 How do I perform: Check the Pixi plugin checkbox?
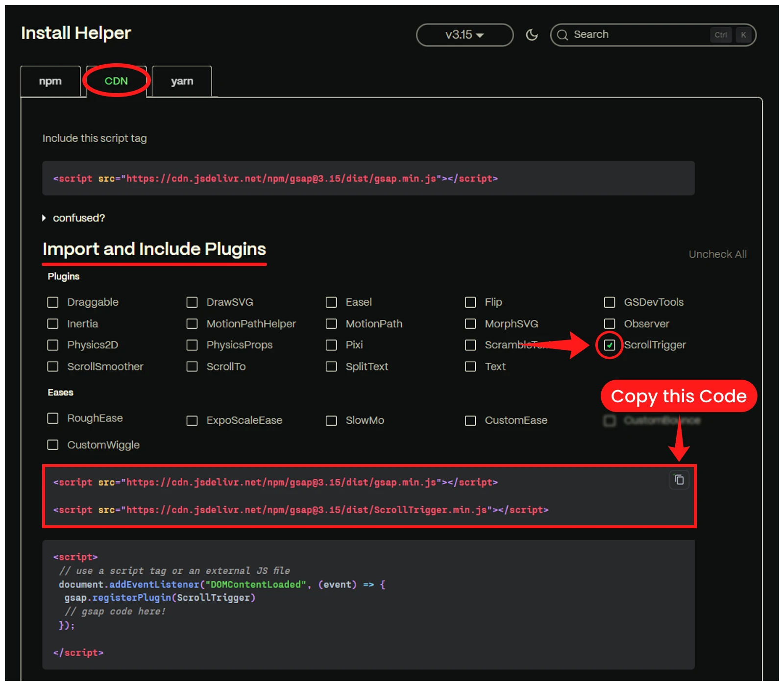tap(331, 345)
